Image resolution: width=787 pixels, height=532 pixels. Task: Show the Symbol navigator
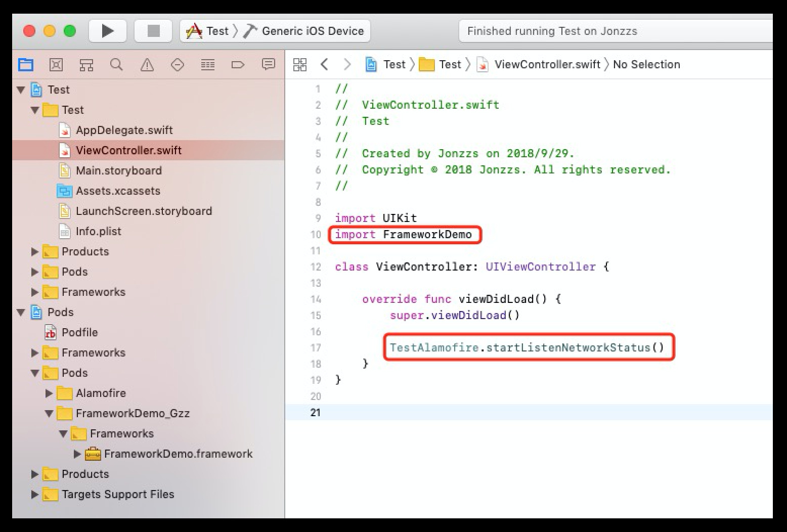86,65
